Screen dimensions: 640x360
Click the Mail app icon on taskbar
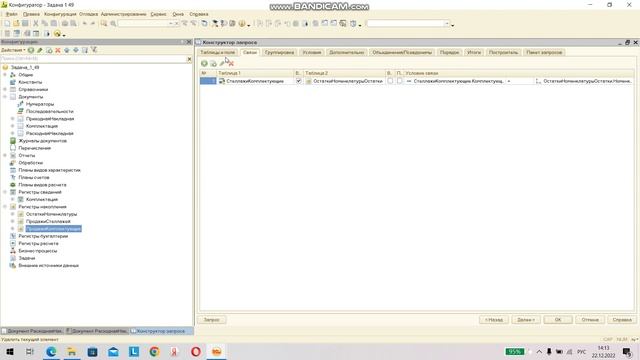pyautogui.click(x=113, y=351)
